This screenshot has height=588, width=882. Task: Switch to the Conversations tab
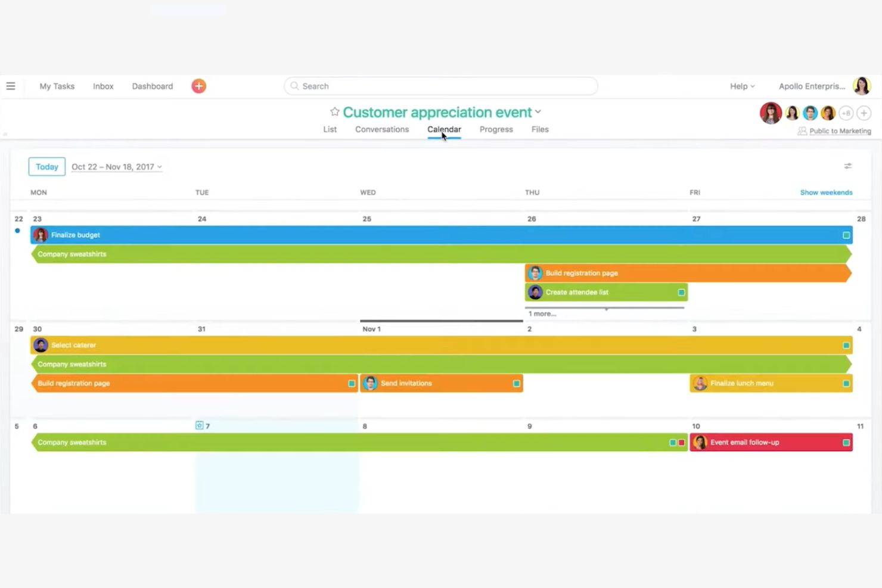pos(381,129)
